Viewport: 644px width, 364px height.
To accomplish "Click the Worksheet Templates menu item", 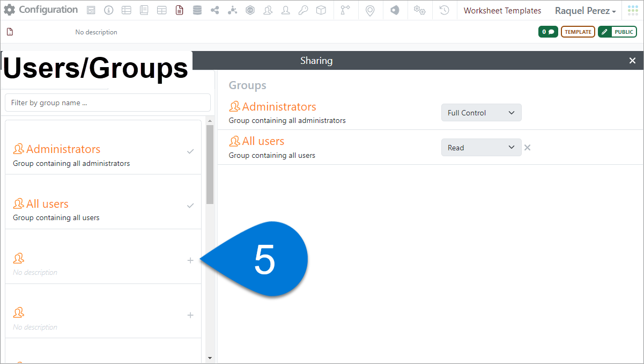I will tap(502, 10).
